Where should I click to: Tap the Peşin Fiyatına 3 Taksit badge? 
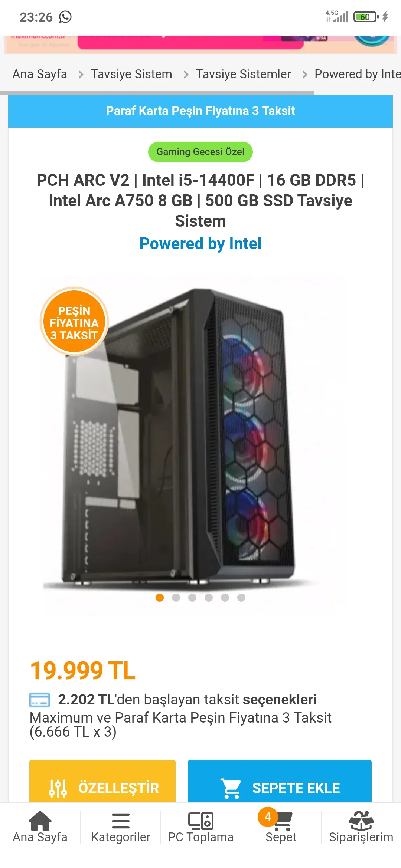pyautogui.click(x=74, y=321)
